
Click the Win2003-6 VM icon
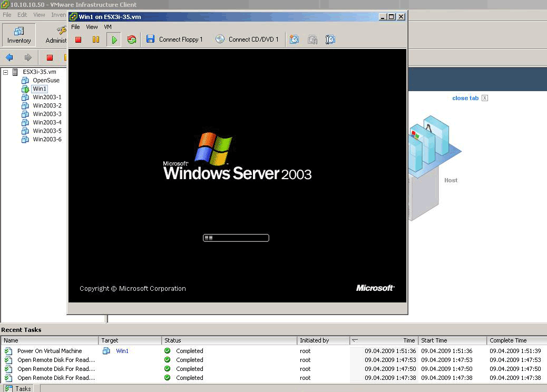point(25,139)
